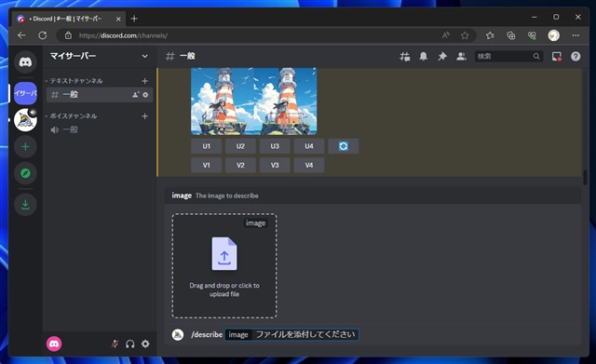Image resolution: width=596 pixels, height=364 pixels.
Task: Open notification settings bell icon
Action: pyautogui.click(x=424, y=57)
